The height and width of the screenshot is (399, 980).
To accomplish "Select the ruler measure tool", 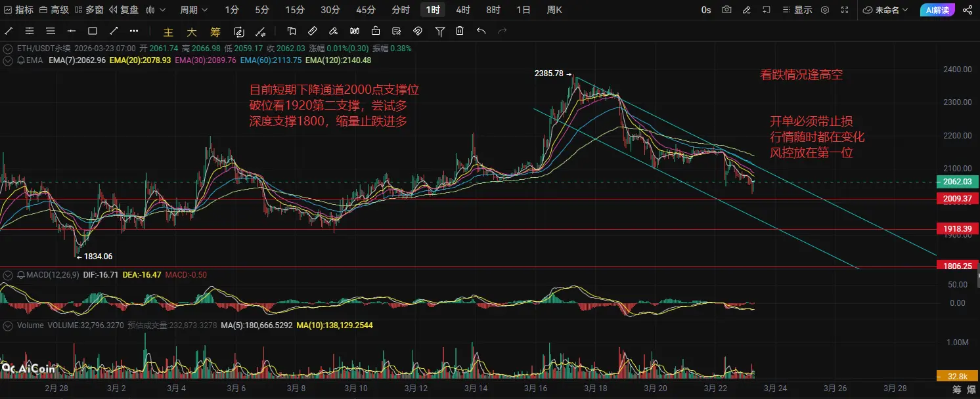I will (x=313, y=31).
